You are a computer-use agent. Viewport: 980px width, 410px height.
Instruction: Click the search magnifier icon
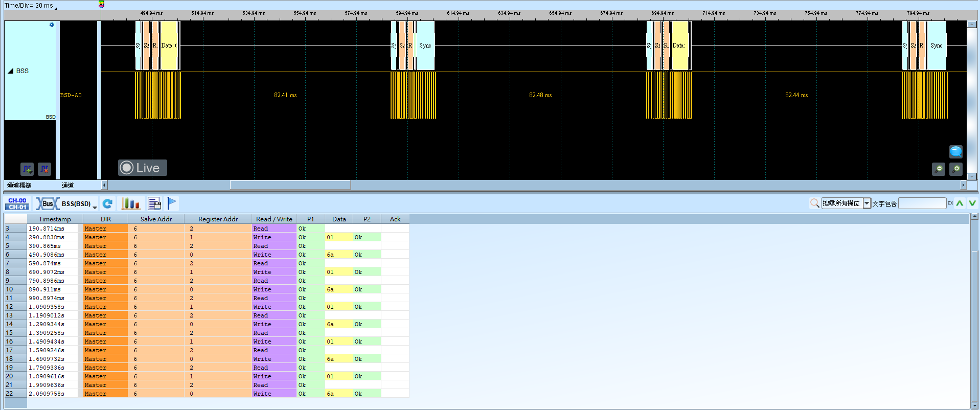point(815,203)
